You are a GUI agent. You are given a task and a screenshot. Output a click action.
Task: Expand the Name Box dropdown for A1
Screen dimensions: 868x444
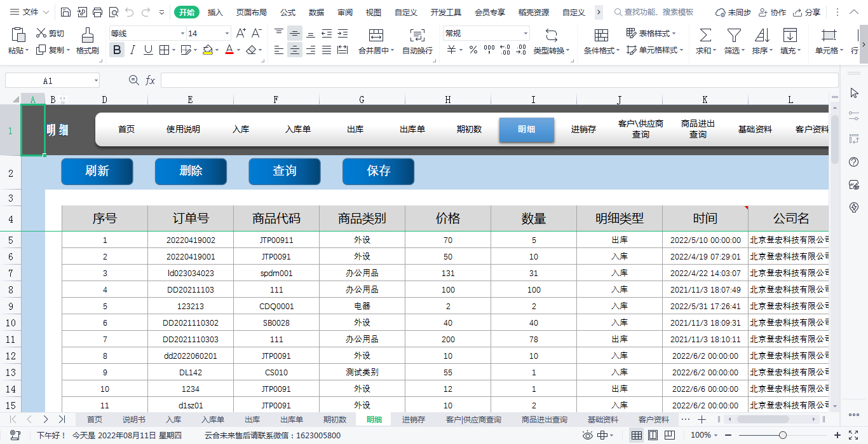tap(96, 80)
